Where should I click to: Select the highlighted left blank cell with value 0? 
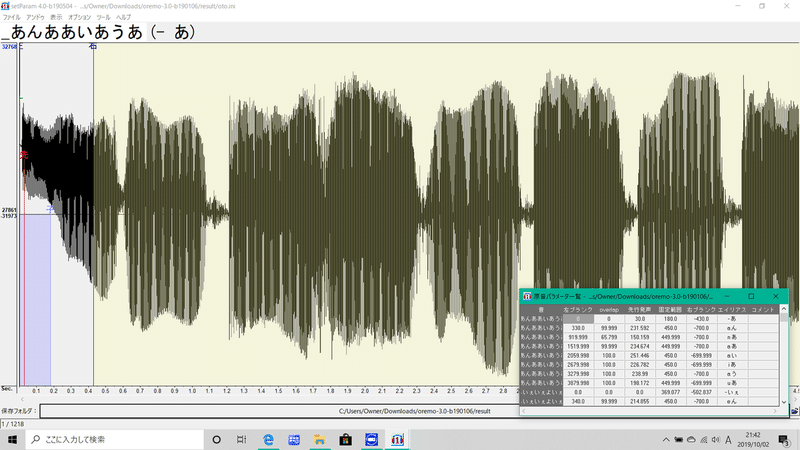578,319
